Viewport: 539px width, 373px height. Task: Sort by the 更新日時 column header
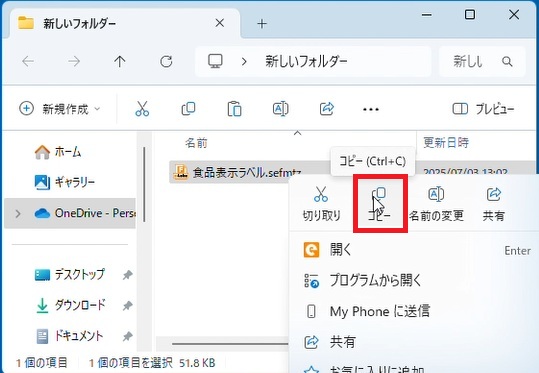(x=446, y=142)
